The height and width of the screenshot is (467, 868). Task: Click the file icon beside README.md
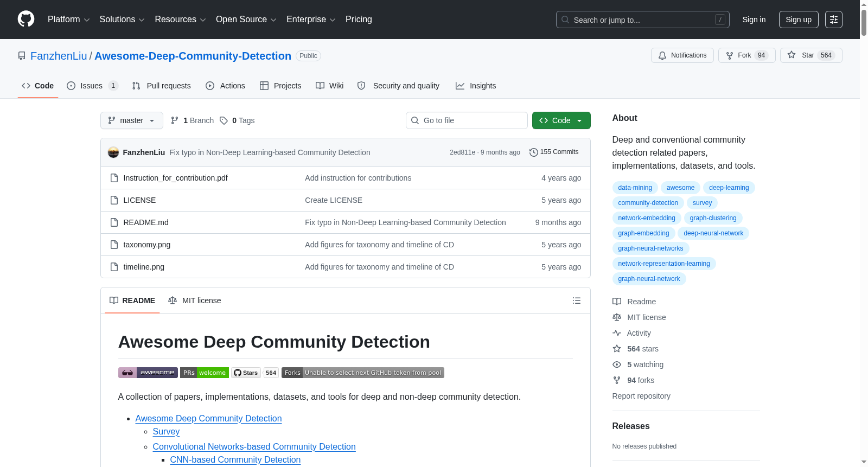tap(114, 222)
